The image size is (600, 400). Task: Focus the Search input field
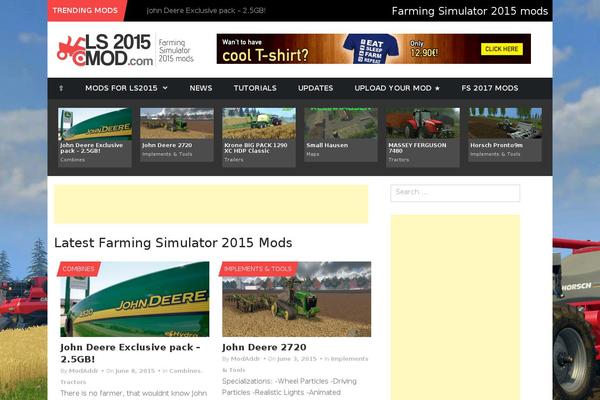[x=455, y=193]
